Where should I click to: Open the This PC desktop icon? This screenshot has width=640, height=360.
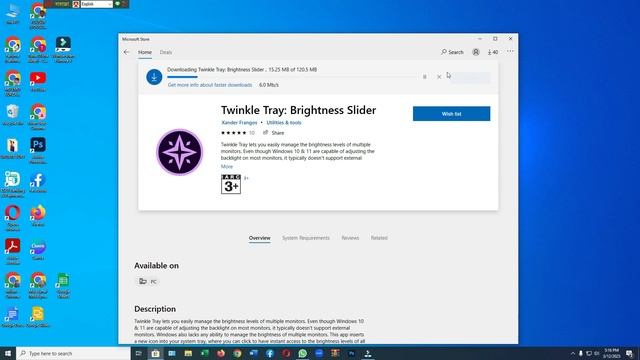pos(12,13)
